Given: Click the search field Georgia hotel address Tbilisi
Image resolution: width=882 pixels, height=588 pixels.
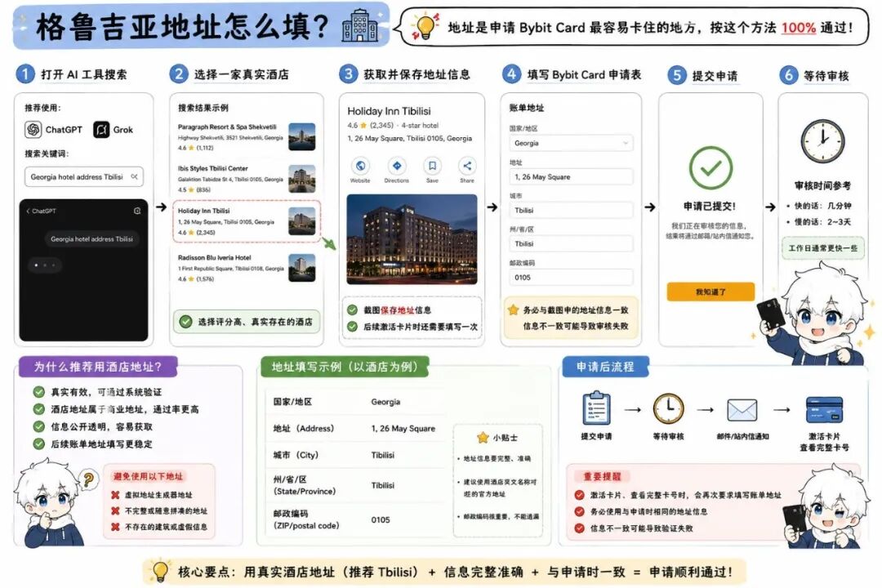Looking at the screenshot, I should 84,176.
